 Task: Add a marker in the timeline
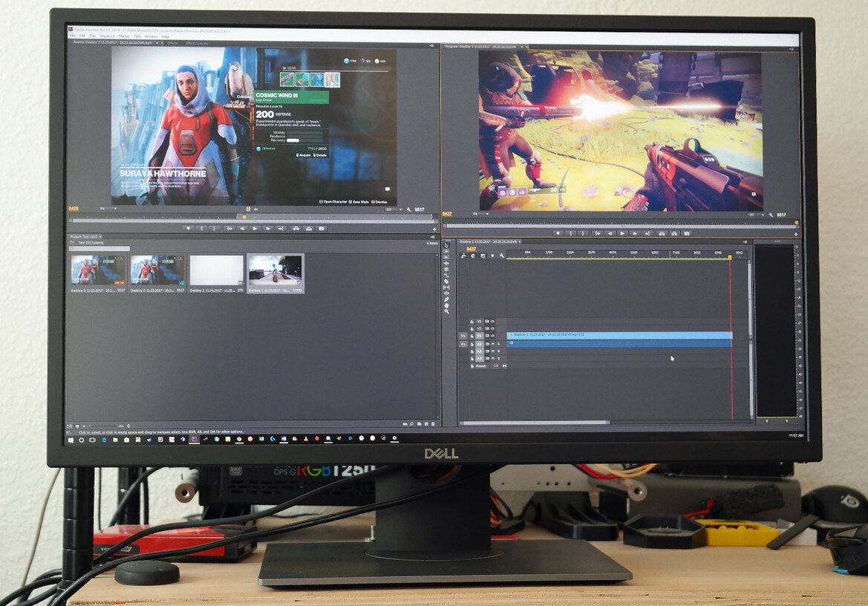(493, 255)
